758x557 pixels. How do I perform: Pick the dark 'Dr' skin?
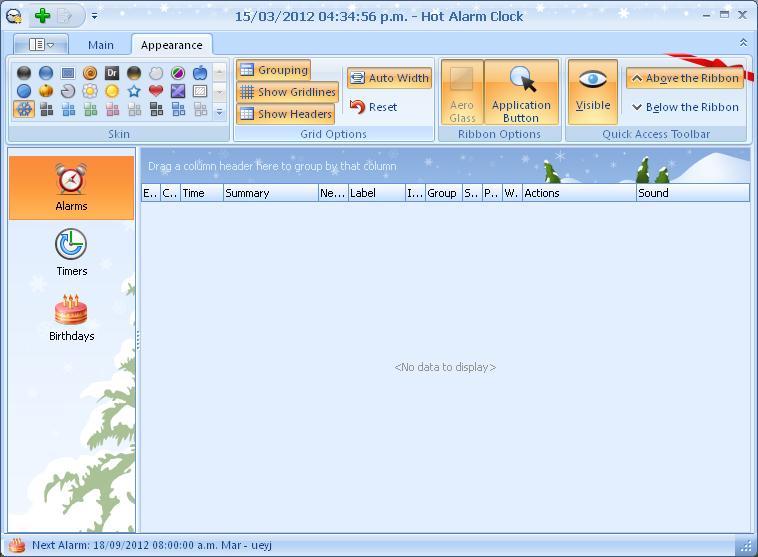(112, 73)
